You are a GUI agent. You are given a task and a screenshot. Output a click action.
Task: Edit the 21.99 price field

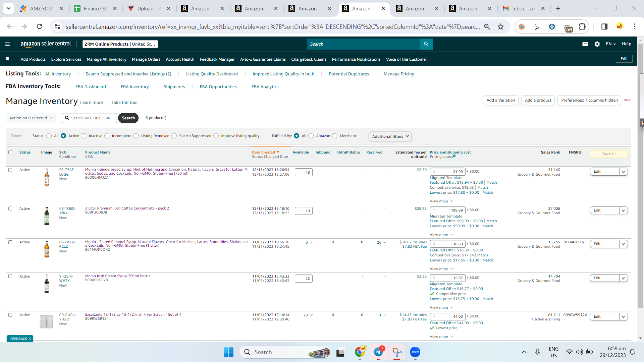click(448, 172)
